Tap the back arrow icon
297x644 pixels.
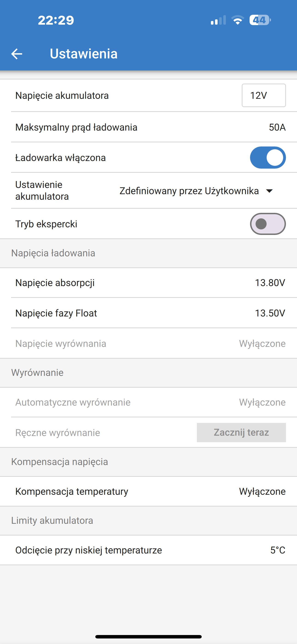tap(17, 54)
